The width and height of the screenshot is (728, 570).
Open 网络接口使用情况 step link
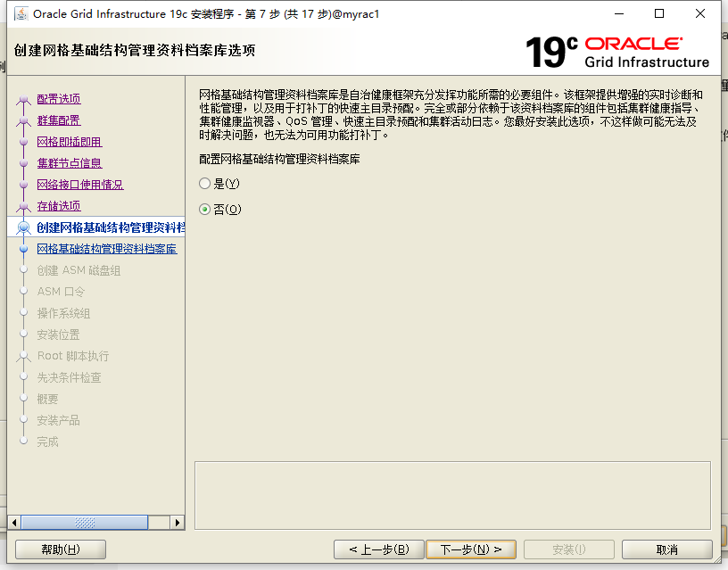tap(80, 185)
